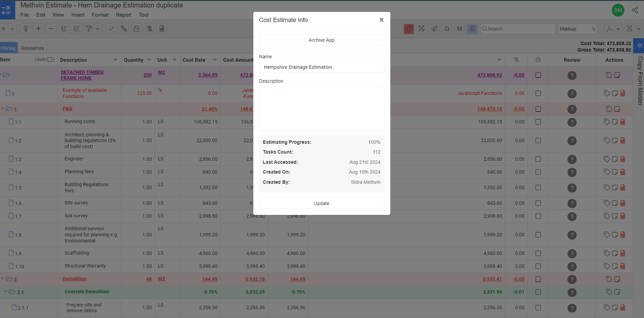Toggle the Auto checkbox in Item header
Image resolution: width=644 pixels, height=318 pixels.
50,60
